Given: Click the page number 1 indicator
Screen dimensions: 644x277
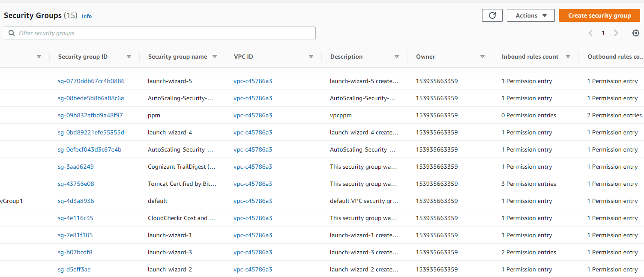Looking at the screenshot, I should click(x=603, y=33).
